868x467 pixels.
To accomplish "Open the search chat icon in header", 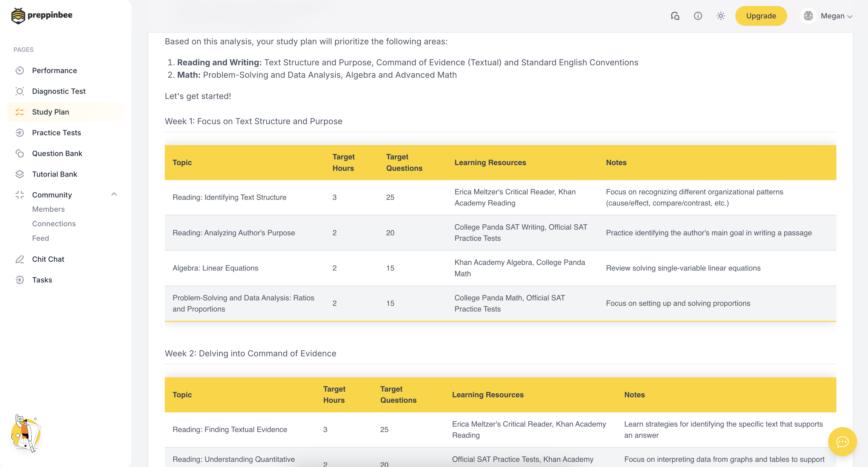I will pyautogui.click(x=675, y=16).
